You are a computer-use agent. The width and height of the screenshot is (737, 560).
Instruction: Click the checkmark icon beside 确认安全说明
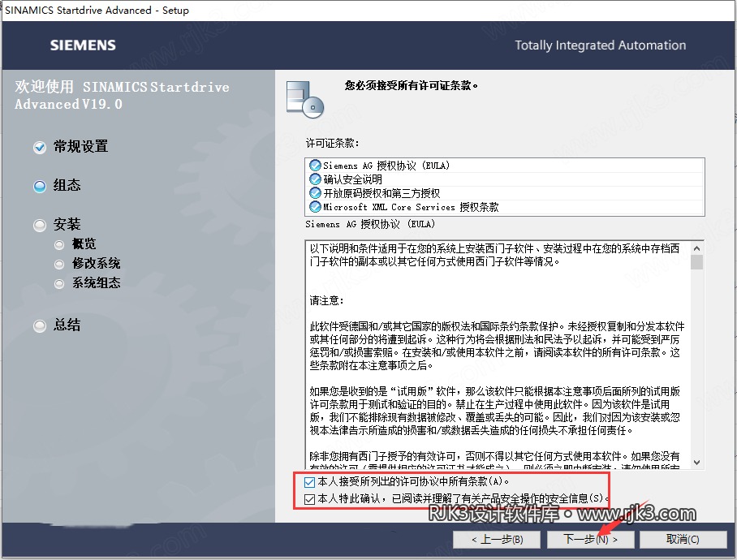pyautogui.click(x=315, y=179)
